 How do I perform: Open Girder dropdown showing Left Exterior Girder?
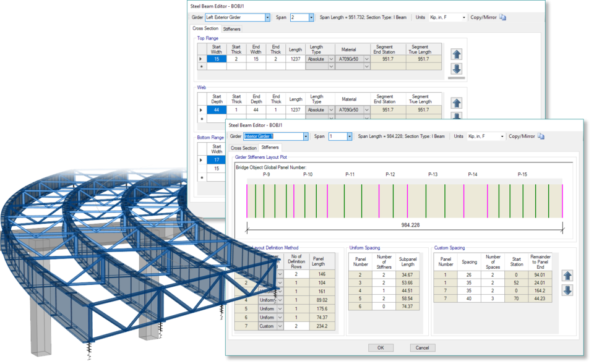pos(267,17)
